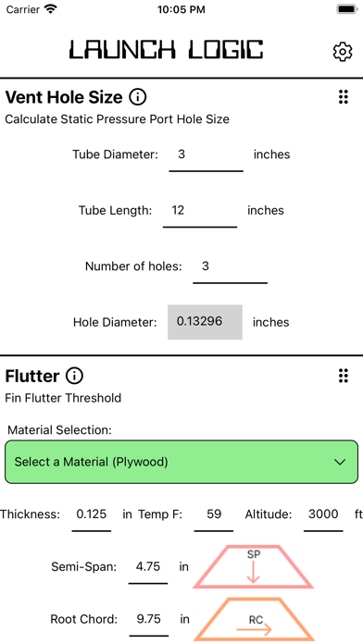Select the Tube Diameter input field
The height and width of the screenshot is (644, 363).
206,155
